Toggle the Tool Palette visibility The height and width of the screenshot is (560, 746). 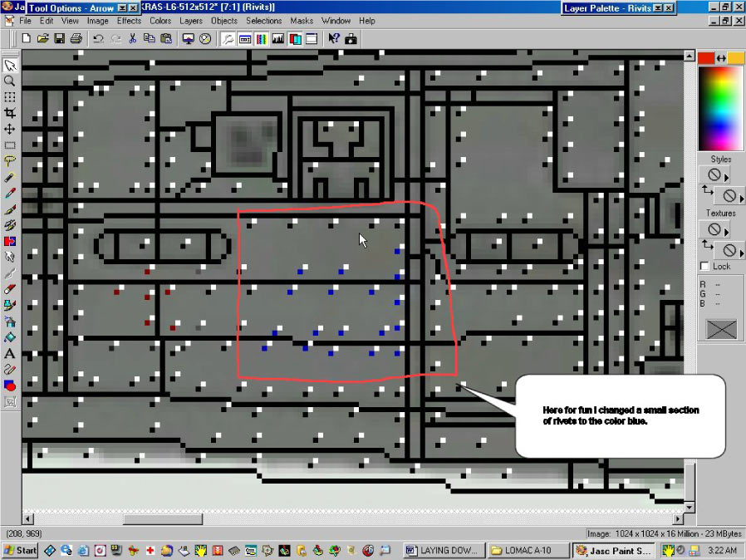coord(228,38)
